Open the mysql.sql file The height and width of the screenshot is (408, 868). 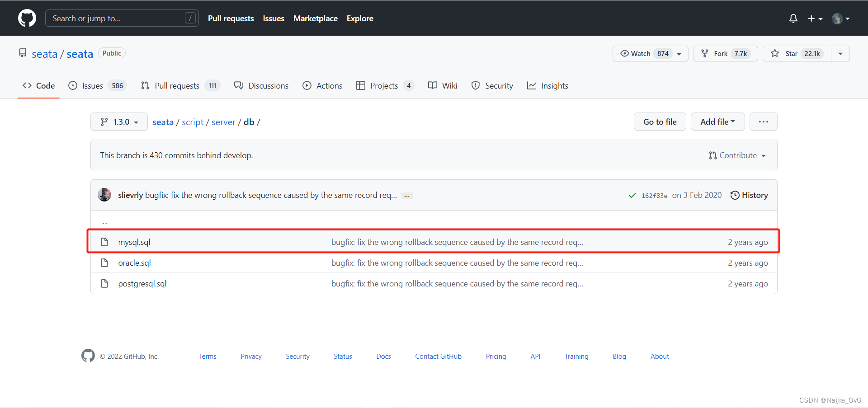134,242
